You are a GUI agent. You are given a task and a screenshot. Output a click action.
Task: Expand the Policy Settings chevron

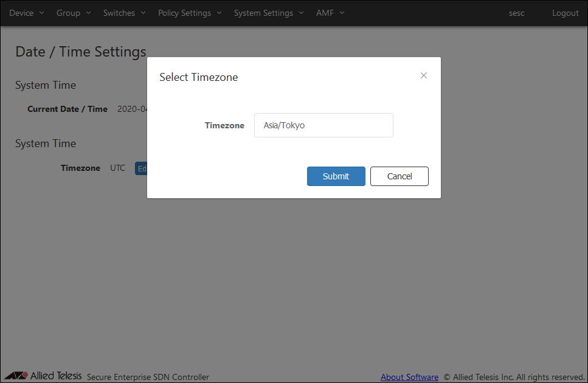219,13
